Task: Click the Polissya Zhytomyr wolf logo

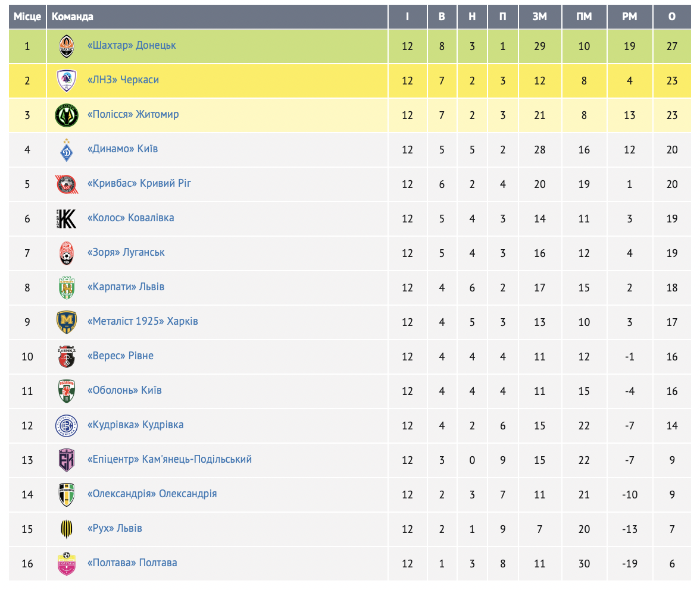Action: pos(66,115)
